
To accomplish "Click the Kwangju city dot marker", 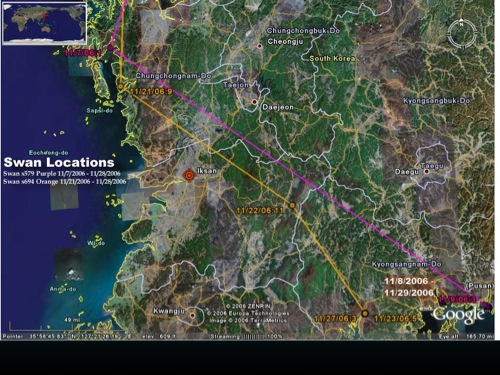I will (192, 315).
